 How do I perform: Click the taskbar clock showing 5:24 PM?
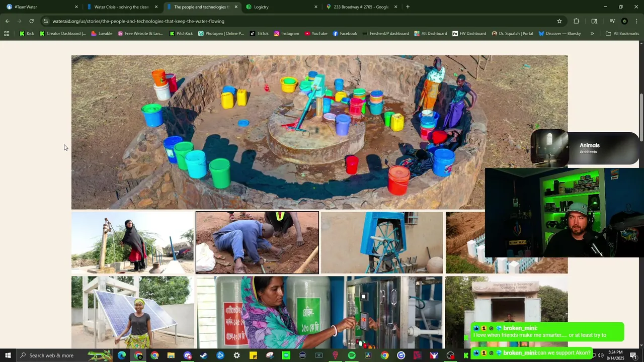pyautogui.click(x=615, y=355)
